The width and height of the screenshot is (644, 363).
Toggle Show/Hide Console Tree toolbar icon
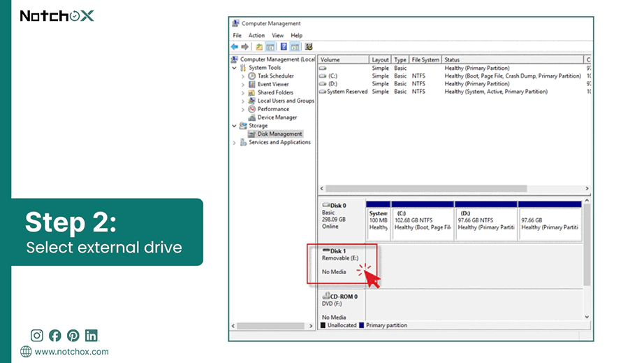tap(270, 47)
